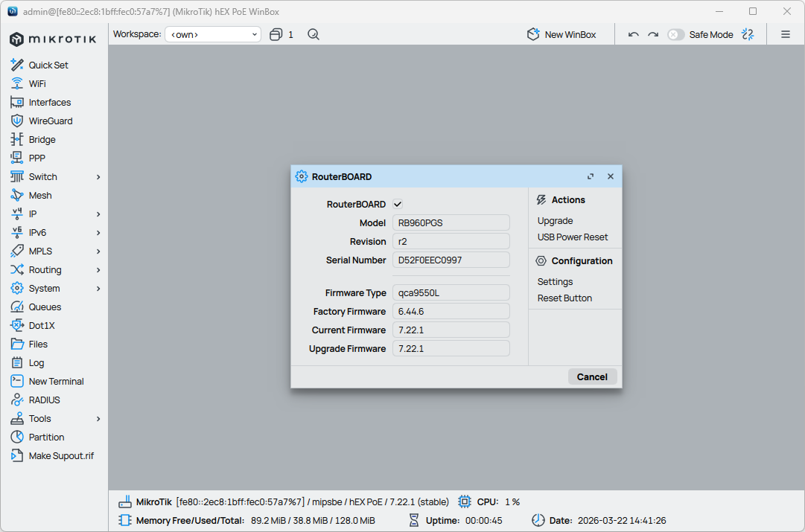The image size is (805, 532).
Task: Detach the RouterBOARD dialog window
Action: (591, 176)
